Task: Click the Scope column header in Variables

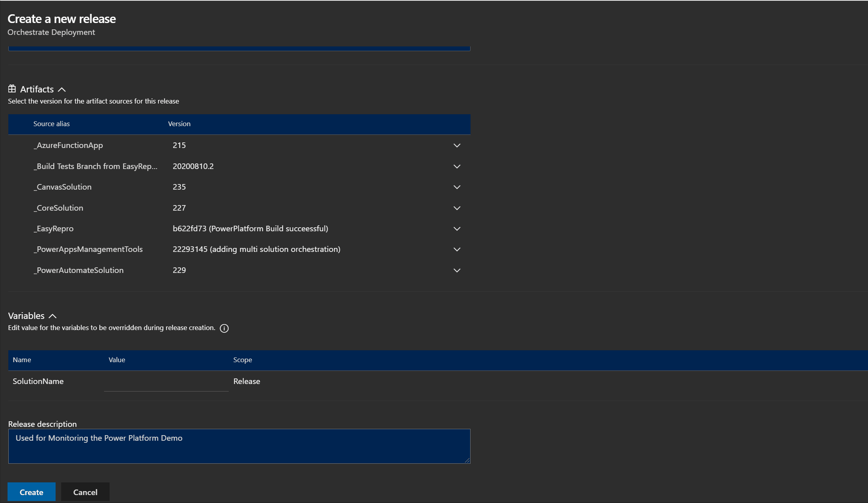Action: pyautogui.click(x=243, y=360)
